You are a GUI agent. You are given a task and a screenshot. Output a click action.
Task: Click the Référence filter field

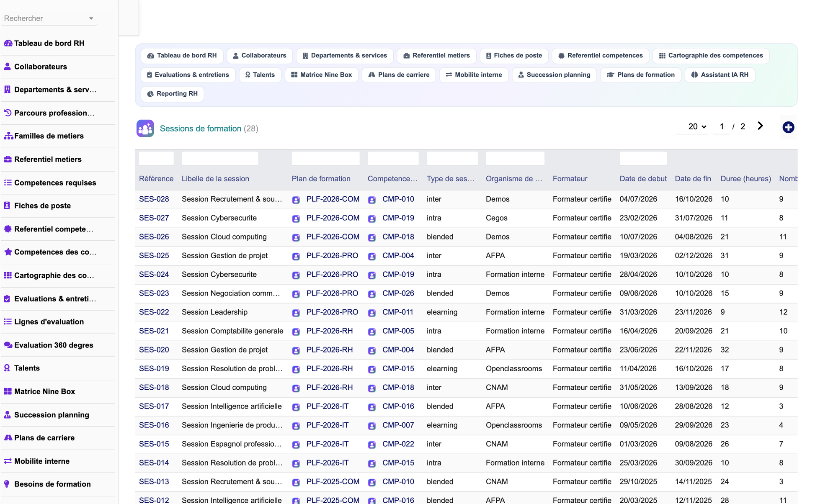156,159
